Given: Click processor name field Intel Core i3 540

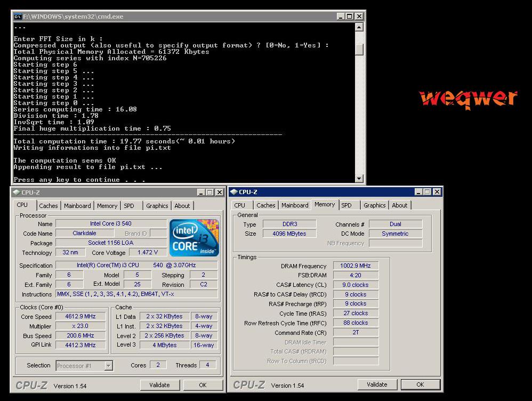Looking at the screenshot, I should [x=111, y=223].
